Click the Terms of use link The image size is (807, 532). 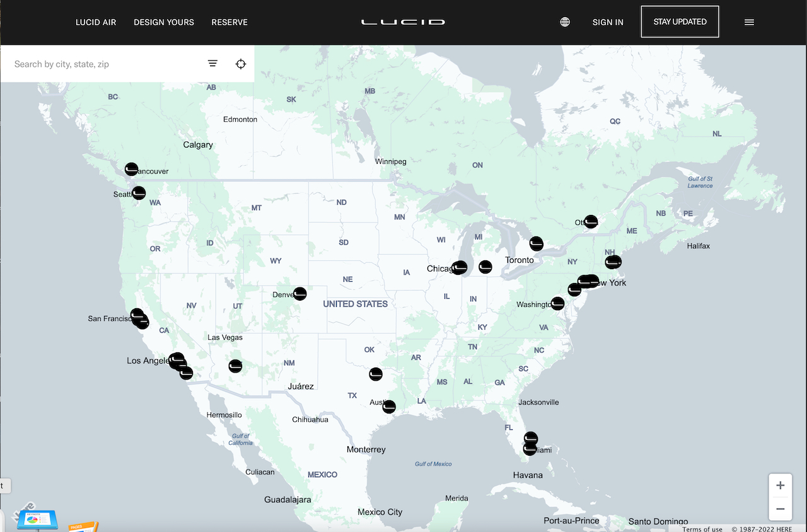(x=702, y=528)
